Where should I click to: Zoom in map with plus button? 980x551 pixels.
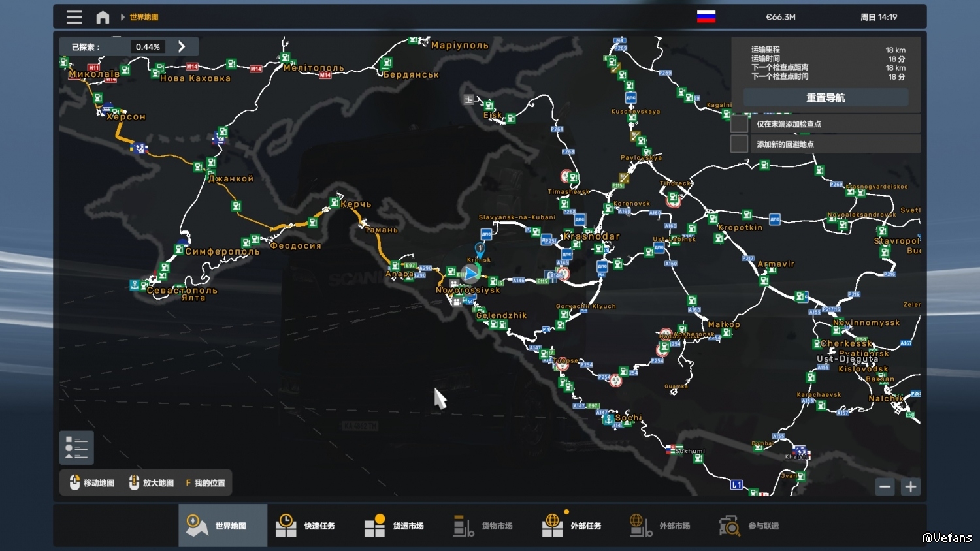click(x=911, y=486)
